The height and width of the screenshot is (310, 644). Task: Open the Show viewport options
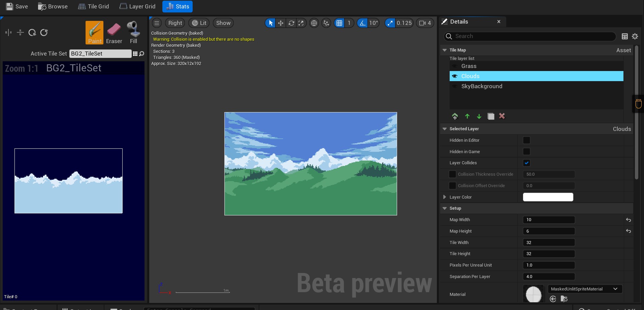(x=223, y=23)
